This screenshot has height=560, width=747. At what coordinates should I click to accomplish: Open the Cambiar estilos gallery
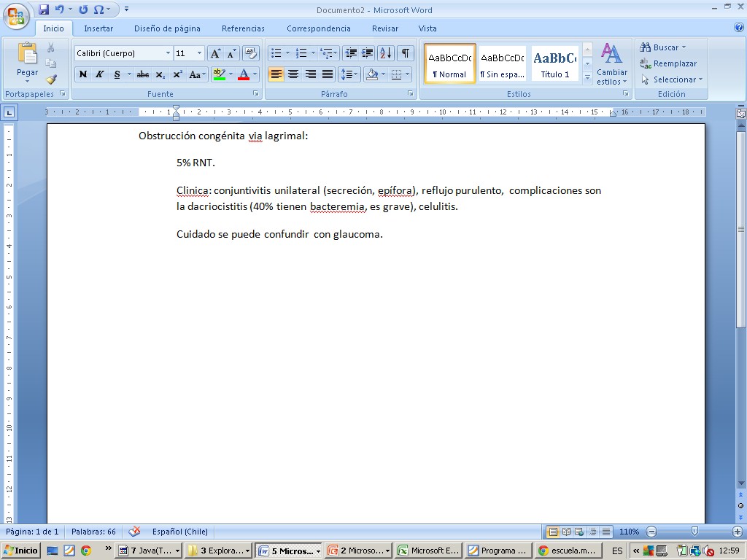pyautogui.click(x=611, y=65)
